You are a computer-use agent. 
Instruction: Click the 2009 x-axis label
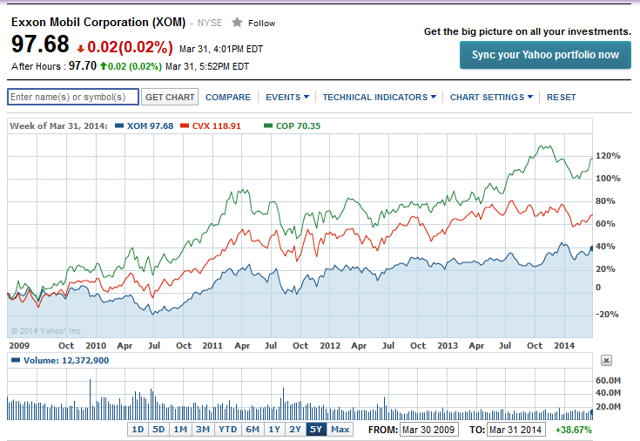pos(19,345)
